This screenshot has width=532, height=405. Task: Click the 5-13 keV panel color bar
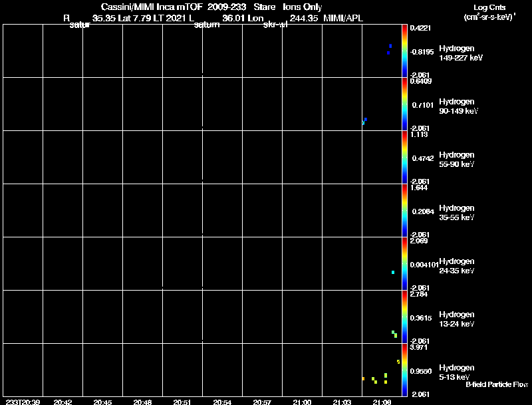[404, 370]
